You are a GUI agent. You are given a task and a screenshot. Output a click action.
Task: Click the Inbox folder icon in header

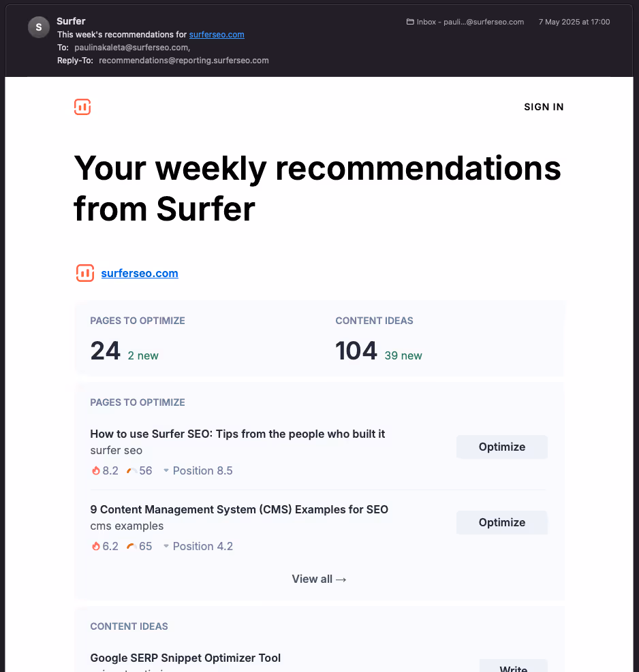click(410, 22)
